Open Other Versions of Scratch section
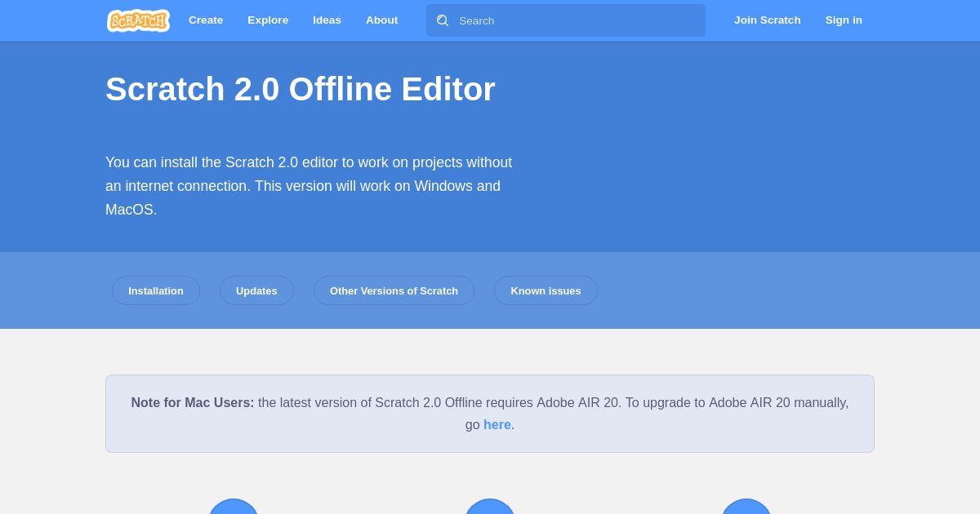Image resolution: width=980 pixels, height=514 pixels. click(x=394, y=290)
